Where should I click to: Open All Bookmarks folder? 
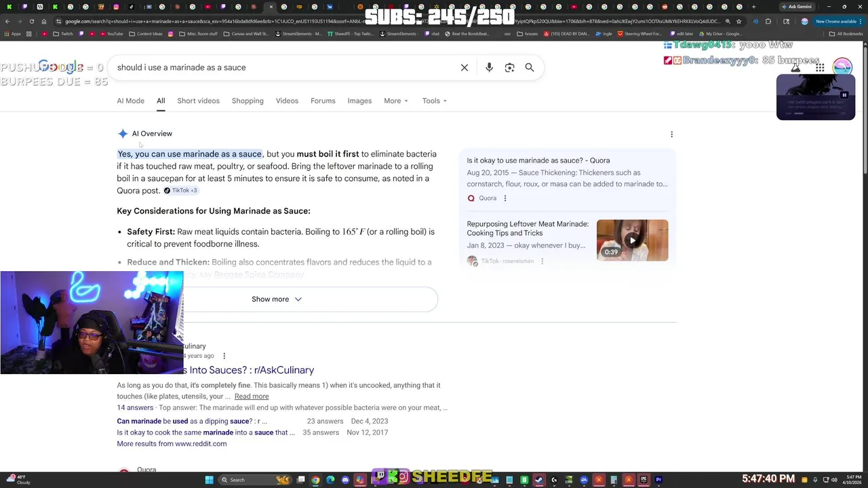click(x=846, y=34)
